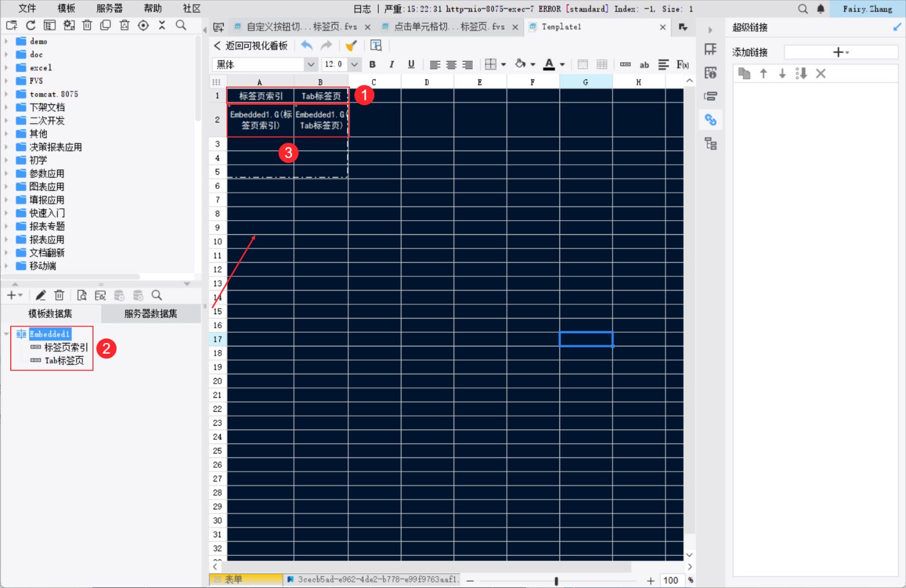The image size is (906, 588).
Task: Open the hyperlink panel chain icon
Action: tap(711, 120)
